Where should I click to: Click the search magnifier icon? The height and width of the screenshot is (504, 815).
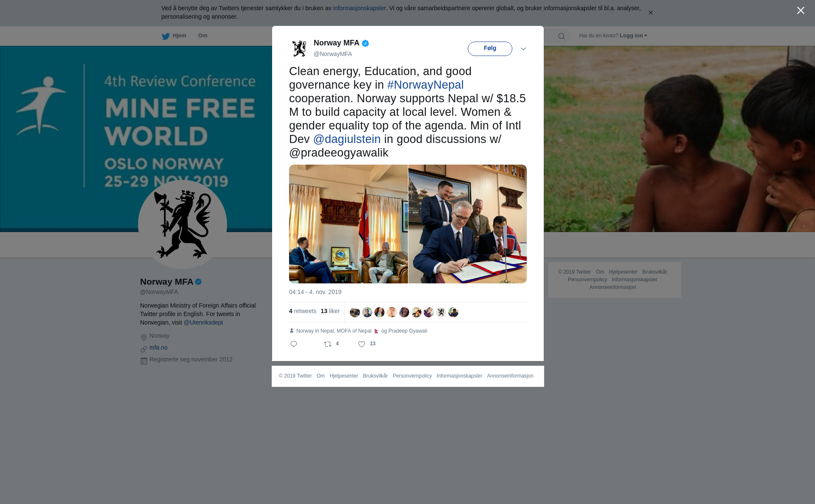tap(562, 36)
